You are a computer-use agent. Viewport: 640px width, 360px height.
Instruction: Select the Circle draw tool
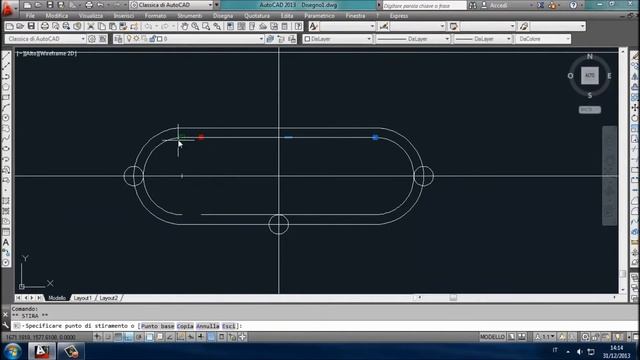click(x=6, y=118)
